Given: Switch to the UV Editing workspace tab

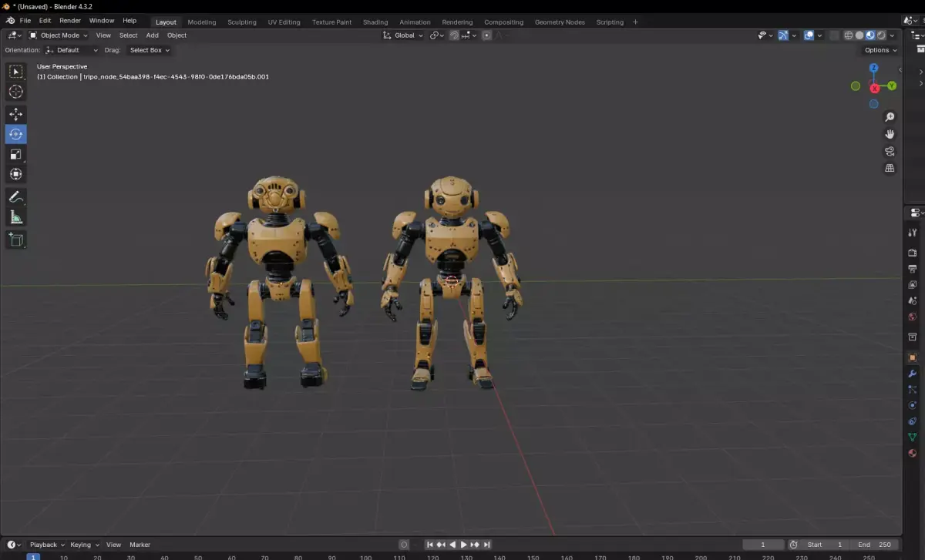Looking at the screenshot, I should (x=284, y=22).
